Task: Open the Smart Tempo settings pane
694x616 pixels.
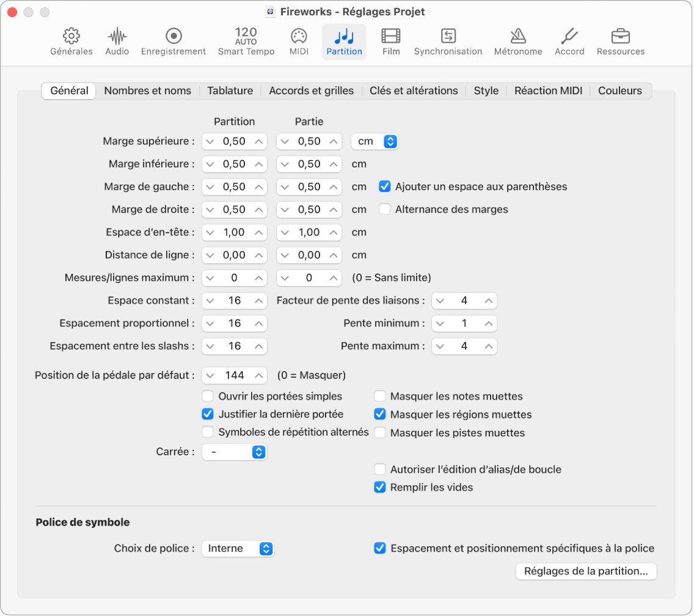Action: [246, 42]
